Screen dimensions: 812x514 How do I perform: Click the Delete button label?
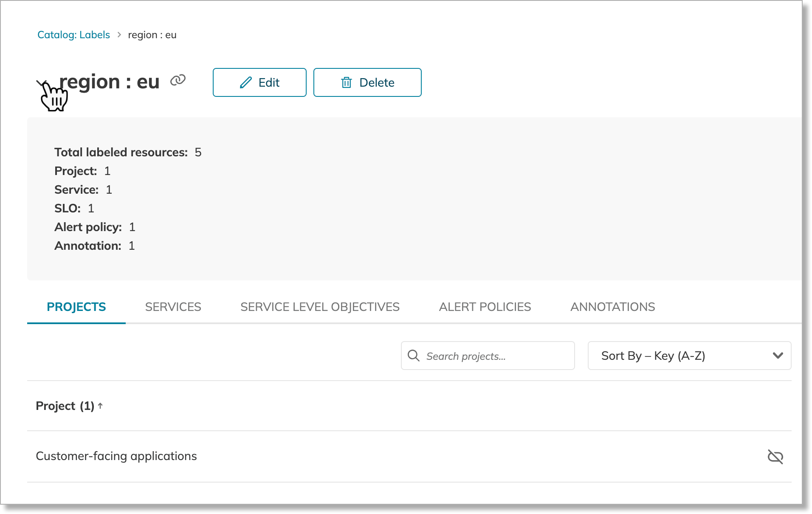pyautogui.click(x=377, y=82)
